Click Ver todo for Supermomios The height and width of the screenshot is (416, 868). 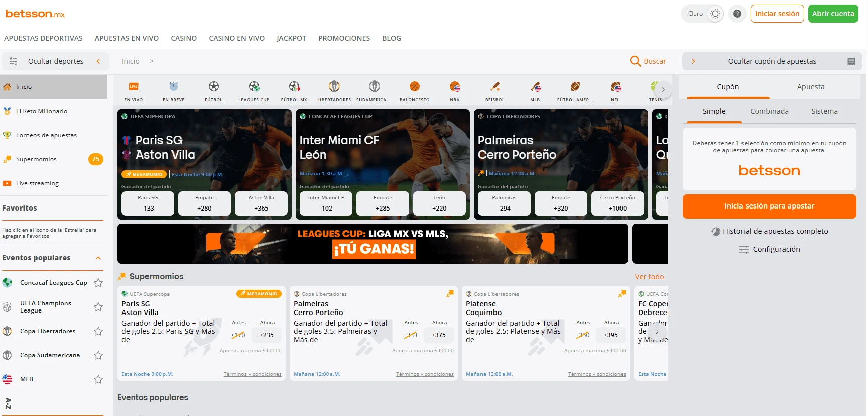click(649, 277)
